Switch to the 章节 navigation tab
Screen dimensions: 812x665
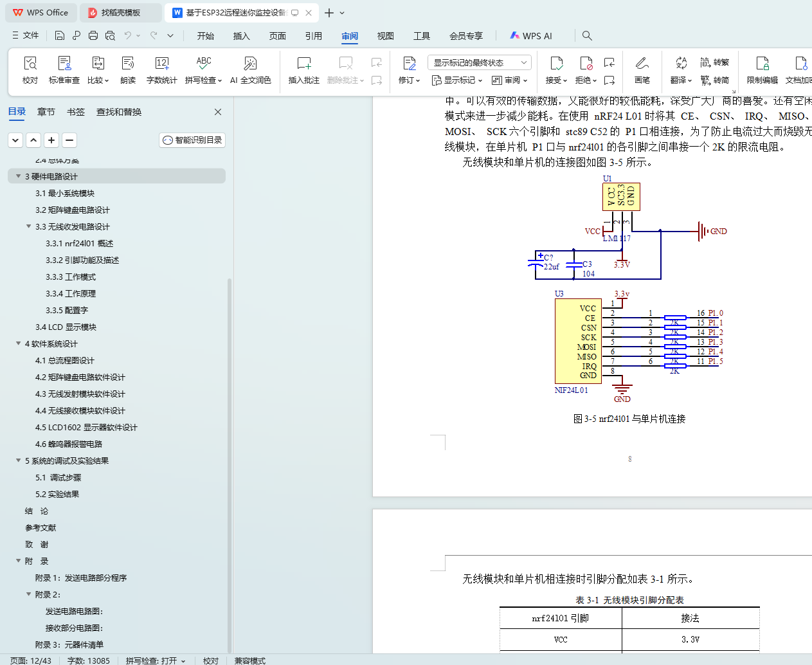click(46, 112)
